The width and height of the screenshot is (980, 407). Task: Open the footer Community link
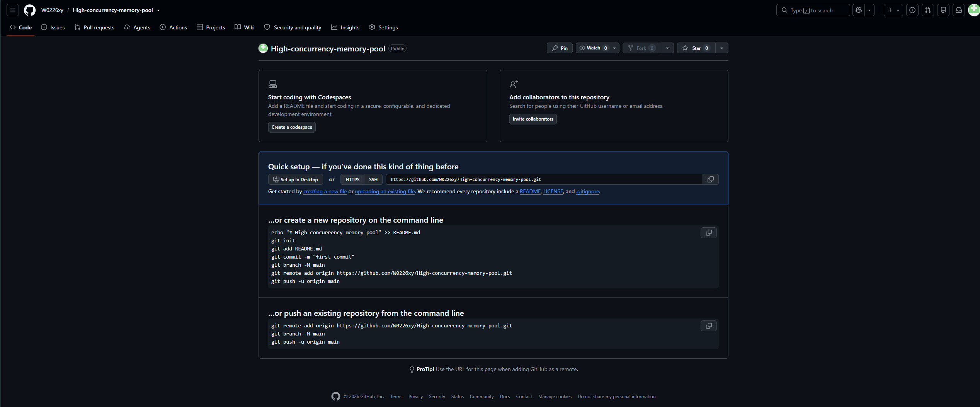(482, 397)
